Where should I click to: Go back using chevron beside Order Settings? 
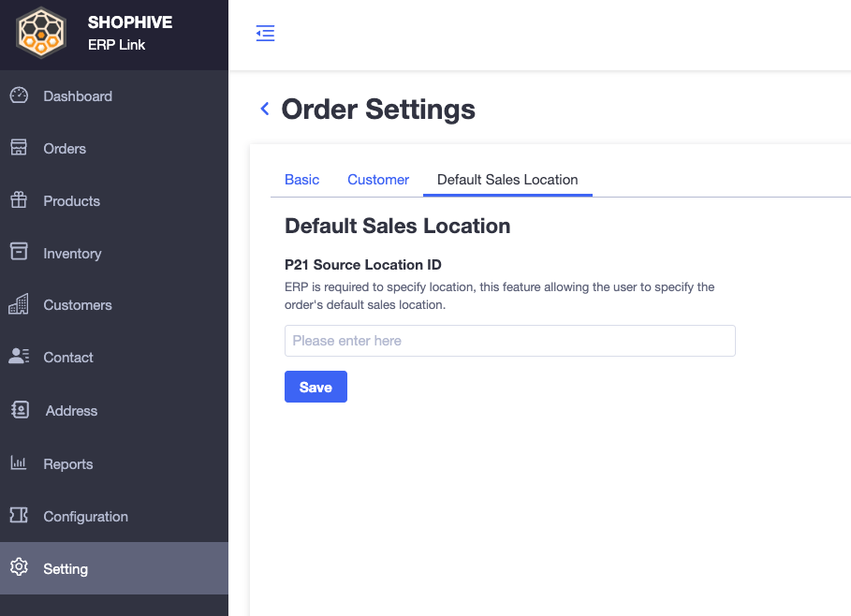tap(265, 109)
